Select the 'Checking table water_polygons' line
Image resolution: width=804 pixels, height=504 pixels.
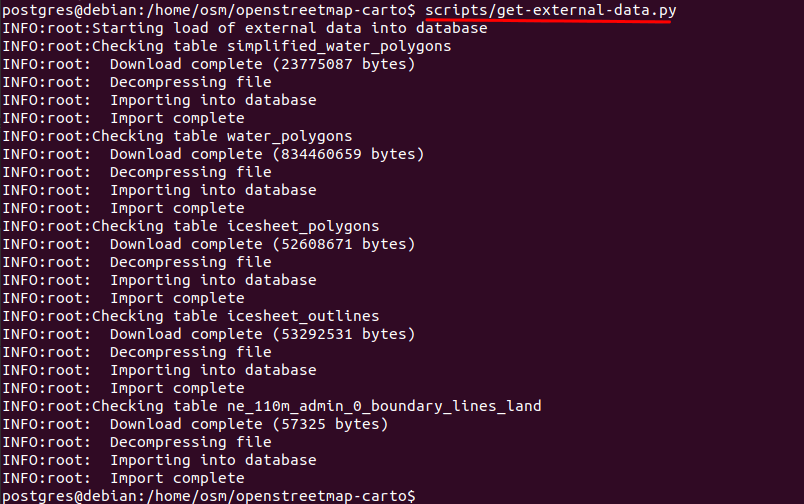point(222,136)
